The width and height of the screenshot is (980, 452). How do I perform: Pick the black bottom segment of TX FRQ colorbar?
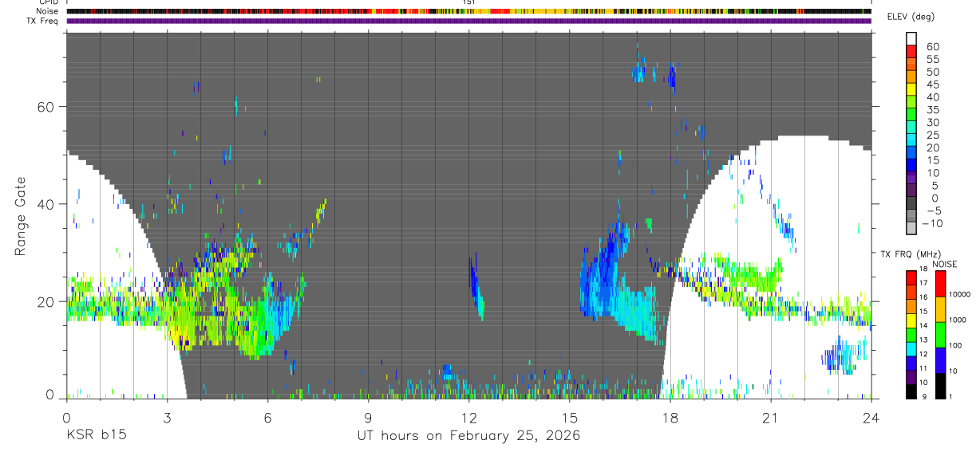pyautogui.click(x=911, y=391)
